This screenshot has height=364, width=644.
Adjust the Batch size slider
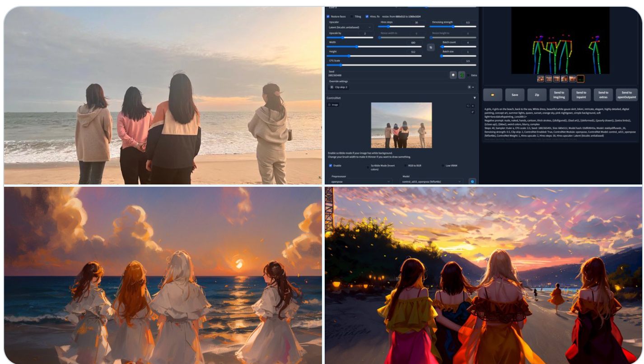[458, 56]
